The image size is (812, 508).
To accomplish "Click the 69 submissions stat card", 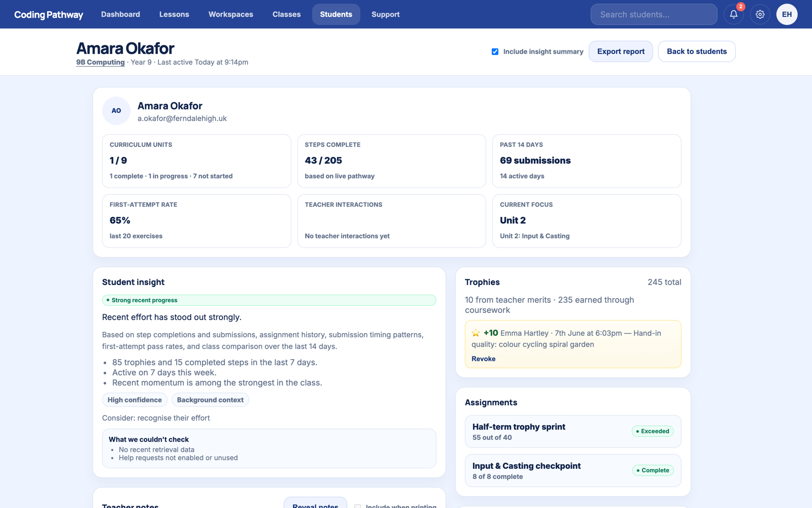I will pyautogui.click(x=587, y=161).
